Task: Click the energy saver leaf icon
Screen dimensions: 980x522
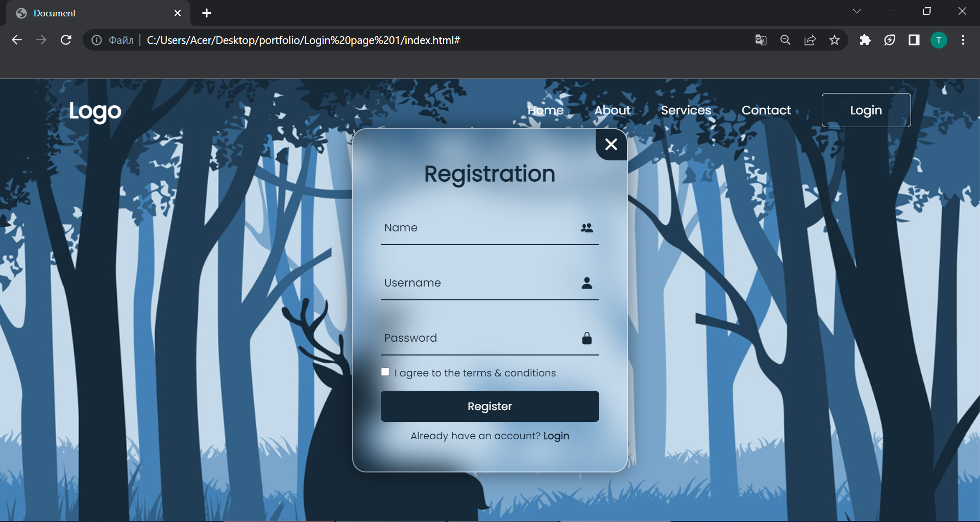Action: click(x=890, y=40)
